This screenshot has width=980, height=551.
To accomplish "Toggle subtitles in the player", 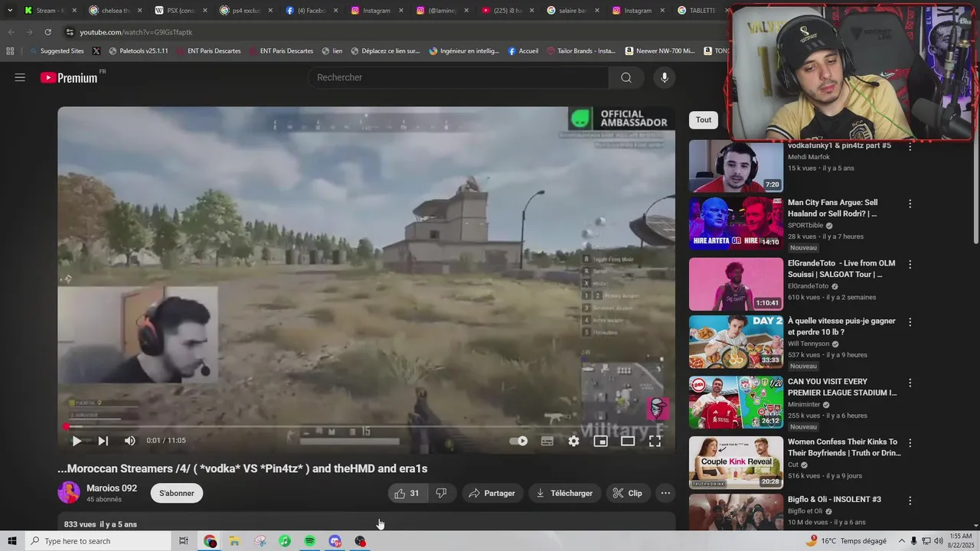I will (x=547, y=441).
